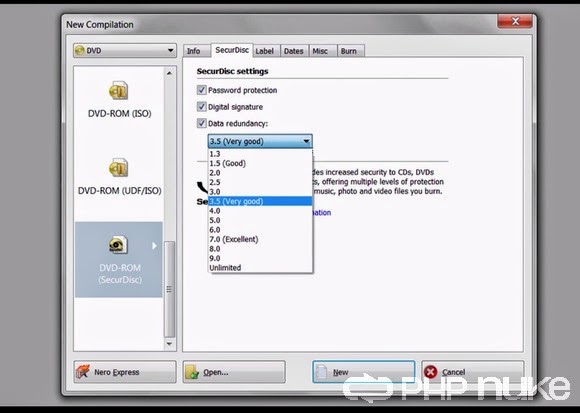Image resolution: width=580 pixels, height=413 pixels.
Task: Switch to the SecurDisc tab
Action: (x=232, y=50)
